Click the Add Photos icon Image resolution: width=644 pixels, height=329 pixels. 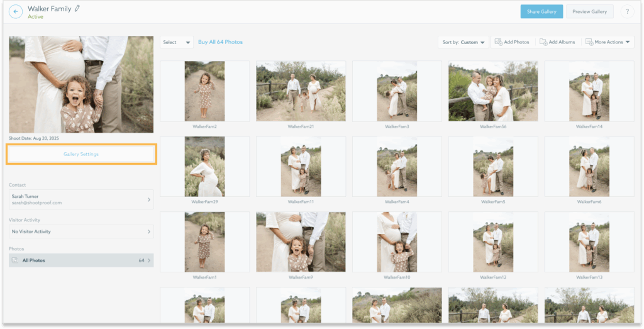(499, 42)
